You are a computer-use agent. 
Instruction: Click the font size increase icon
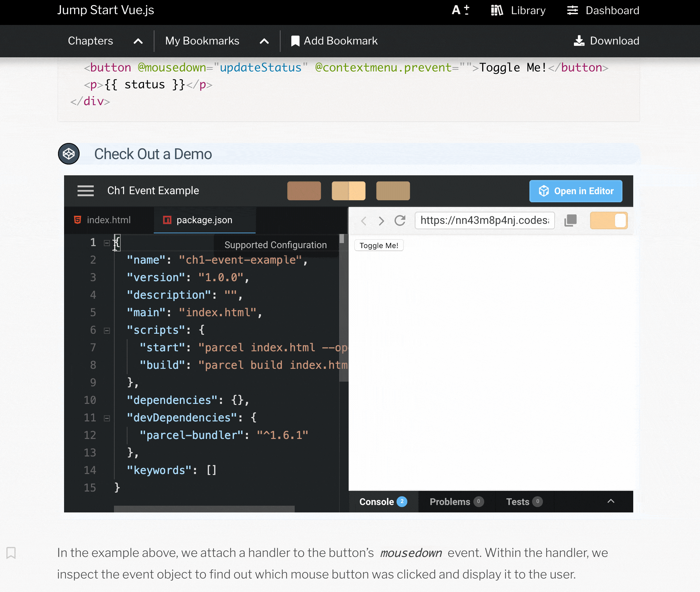point(460,10)
